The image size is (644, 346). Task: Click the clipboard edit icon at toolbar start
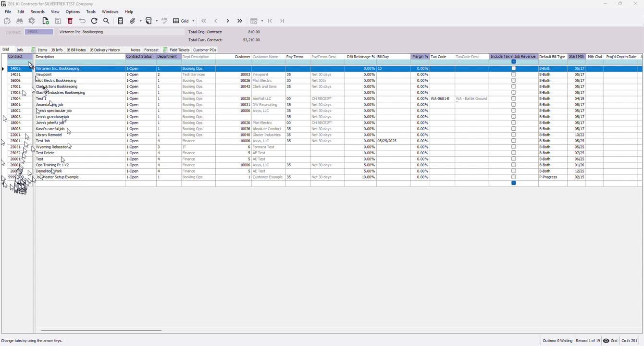tap(7, 21)
